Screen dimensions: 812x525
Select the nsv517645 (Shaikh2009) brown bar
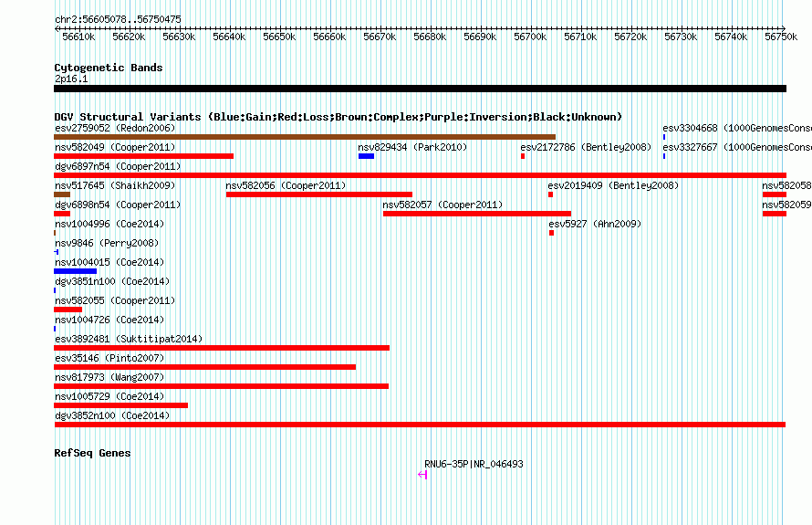(x=62, y=194)
